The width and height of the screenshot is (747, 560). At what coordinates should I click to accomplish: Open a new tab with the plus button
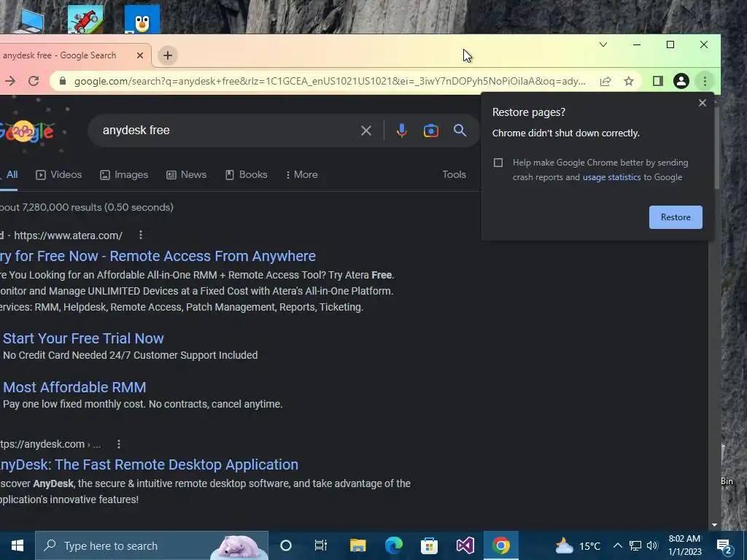(x=168, y=55)
